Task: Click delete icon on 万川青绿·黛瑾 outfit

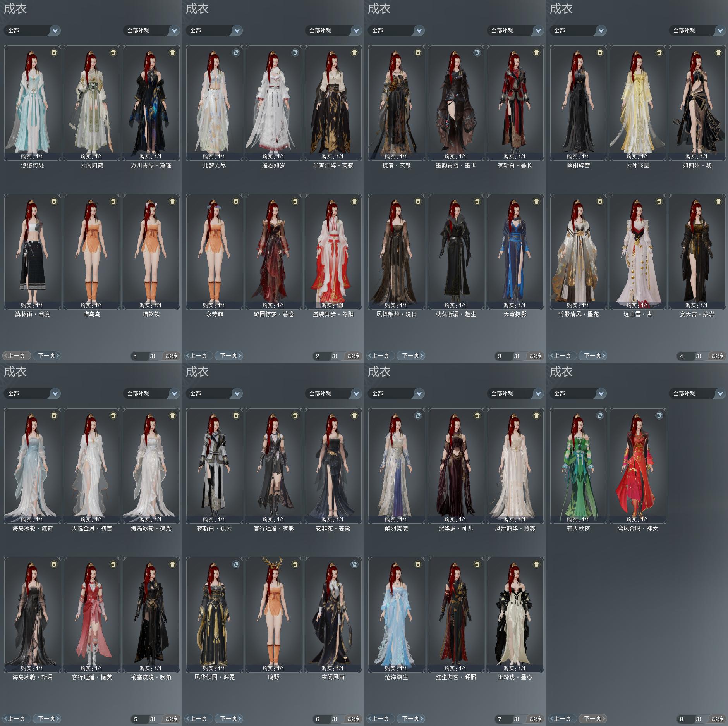Action: tap(172, 52)
